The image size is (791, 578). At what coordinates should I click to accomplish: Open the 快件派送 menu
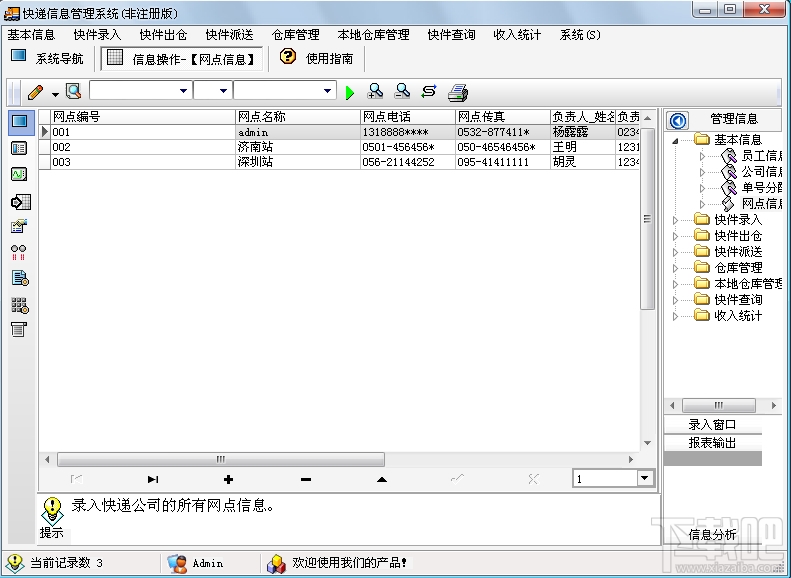(230, 35)
